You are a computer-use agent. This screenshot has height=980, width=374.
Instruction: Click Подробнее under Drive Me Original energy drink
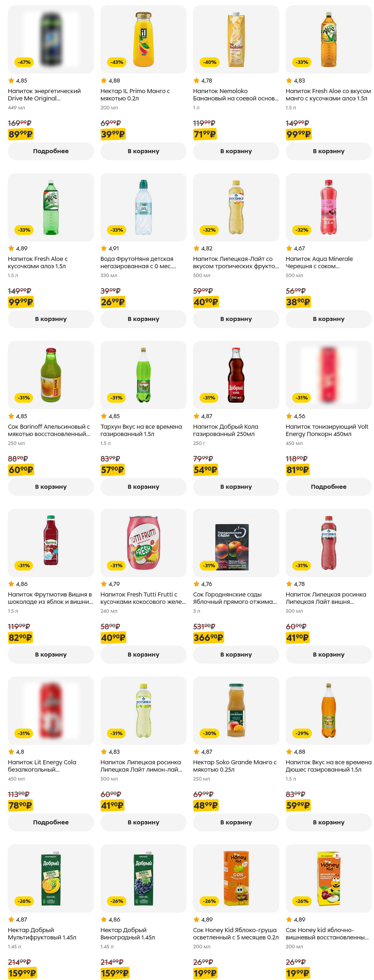(x=51, y=151)
